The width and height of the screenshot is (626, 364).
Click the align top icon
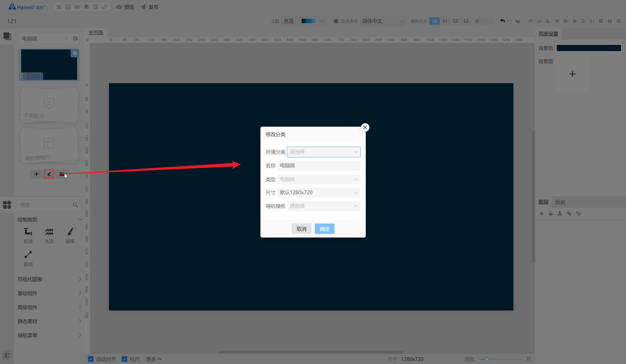tap(530, 21)
